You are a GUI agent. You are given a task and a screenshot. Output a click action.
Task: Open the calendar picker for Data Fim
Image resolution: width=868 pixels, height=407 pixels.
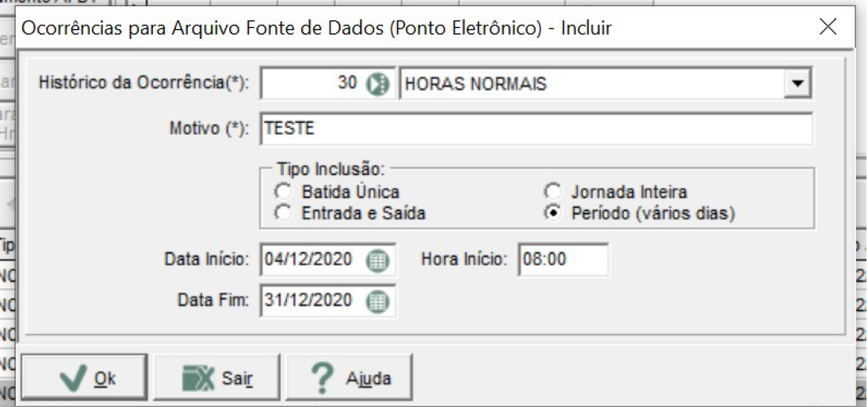pos(378,302)
